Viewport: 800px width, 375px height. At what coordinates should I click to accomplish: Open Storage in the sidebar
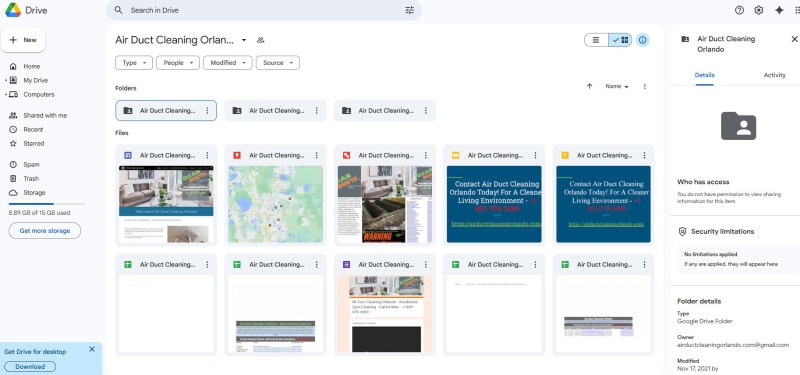point(34,192)
